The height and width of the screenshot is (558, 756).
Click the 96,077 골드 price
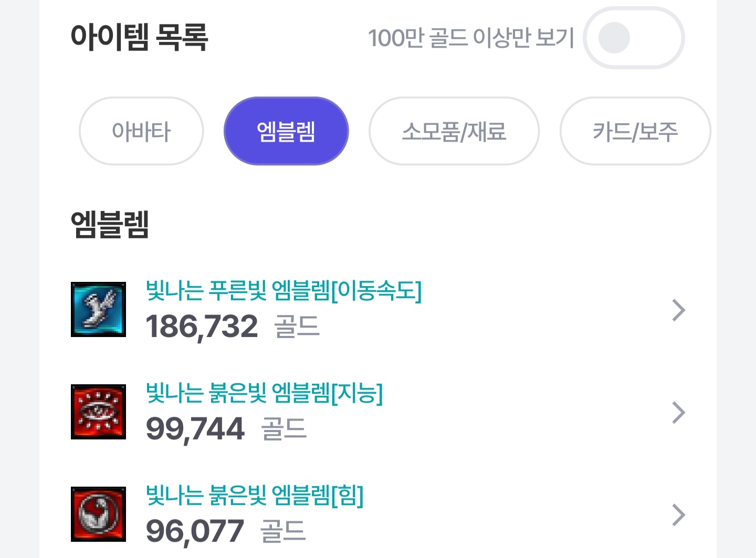(x=226, y=531)
